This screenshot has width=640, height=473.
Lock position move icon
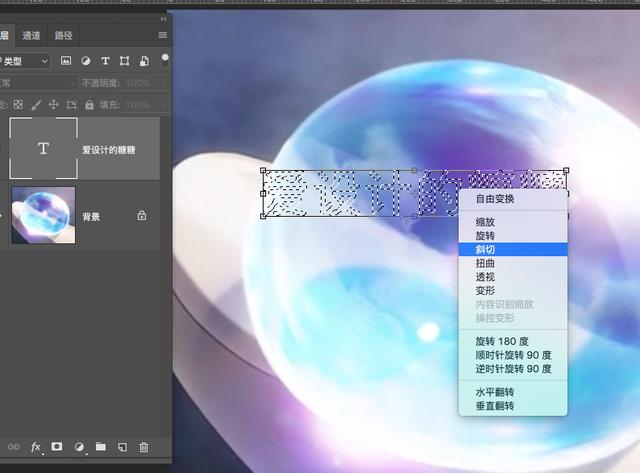pos(53,105)
